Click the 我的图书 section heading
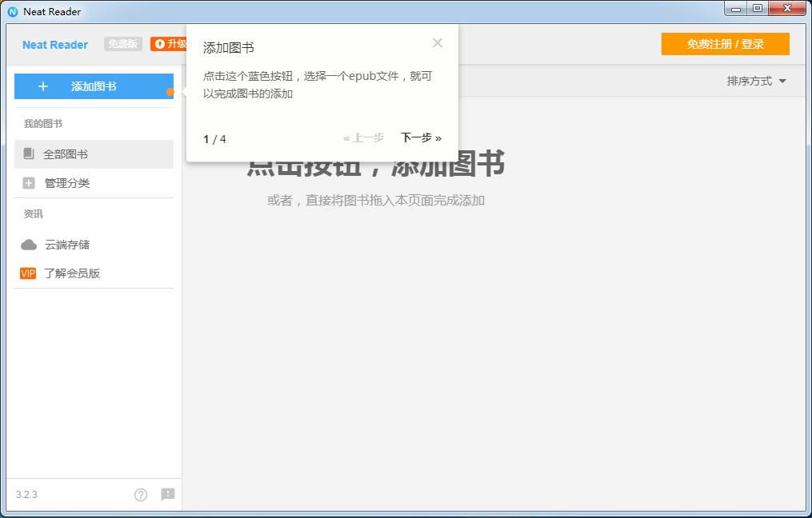Viewport: 812px width, 518px height. 43,124
